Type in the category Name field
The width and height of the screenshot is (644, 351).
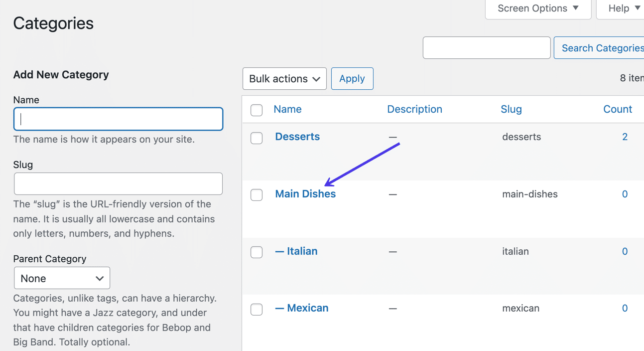click(118, 119)
